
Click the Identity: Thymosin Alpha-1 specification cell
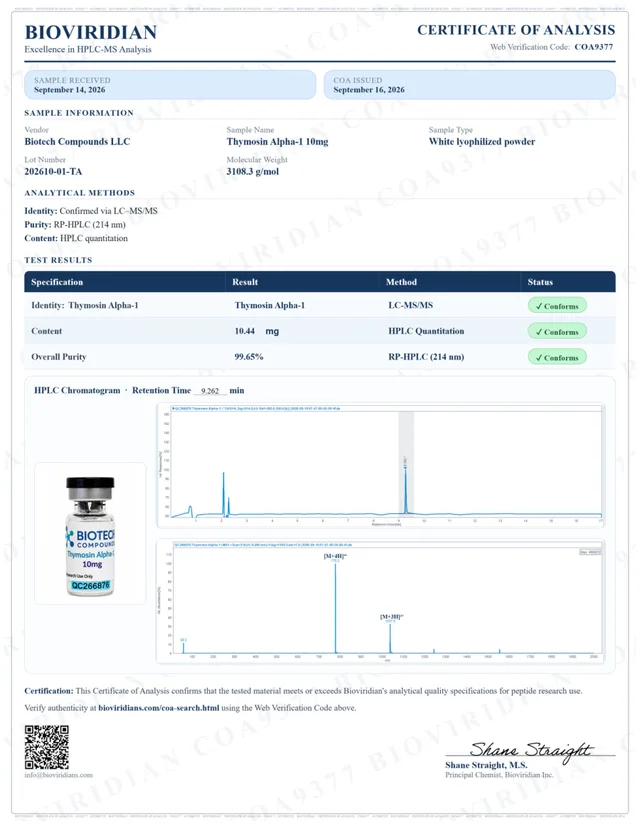pos(84,305)
